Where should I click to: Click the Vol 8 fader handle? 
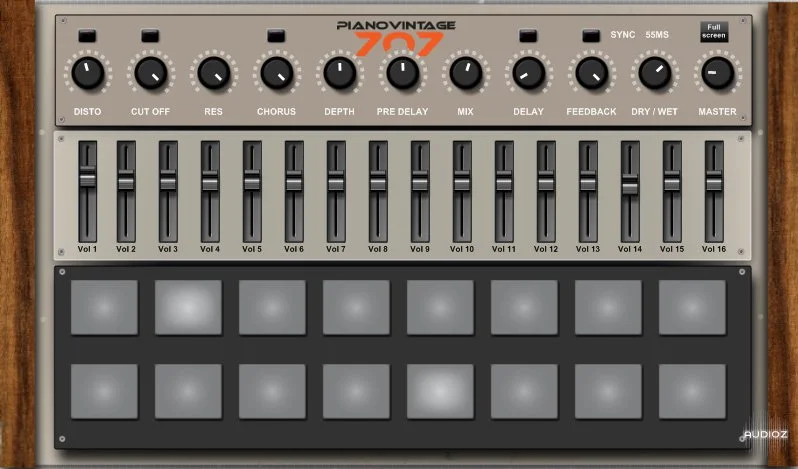[378, 181]
